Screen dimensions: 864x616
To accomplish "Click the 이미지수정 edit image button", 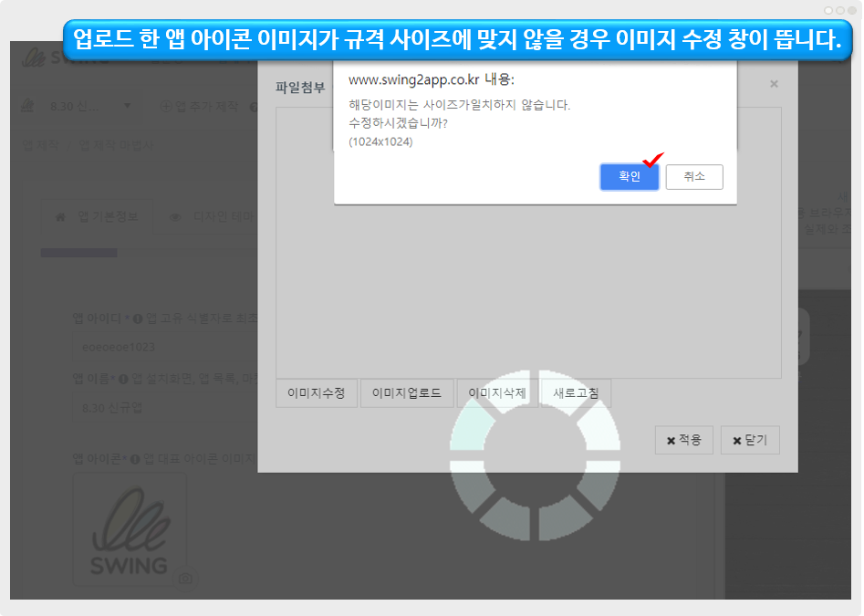I will (x=316, y=393).
